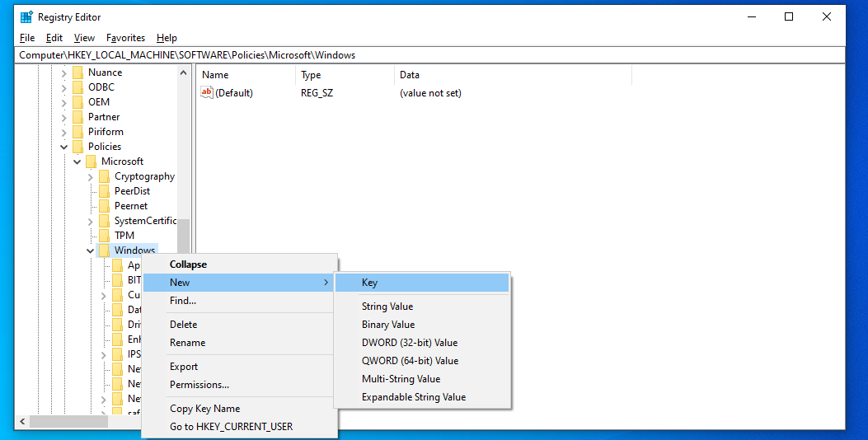The height and width of the screenshot is (440, 868).
Task: Click the tree horizontal scrollbar thumb
Action: pos(68,422)
